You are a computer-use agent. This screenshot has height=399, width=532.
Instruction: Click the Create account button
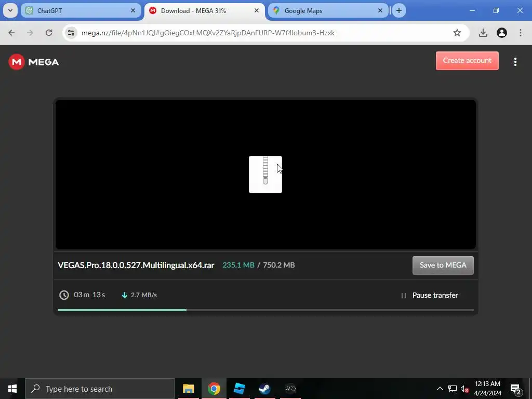point(467,61)
